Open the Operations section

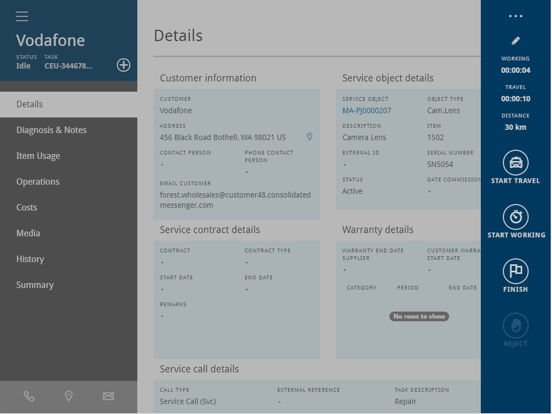[x=69, y=182]
